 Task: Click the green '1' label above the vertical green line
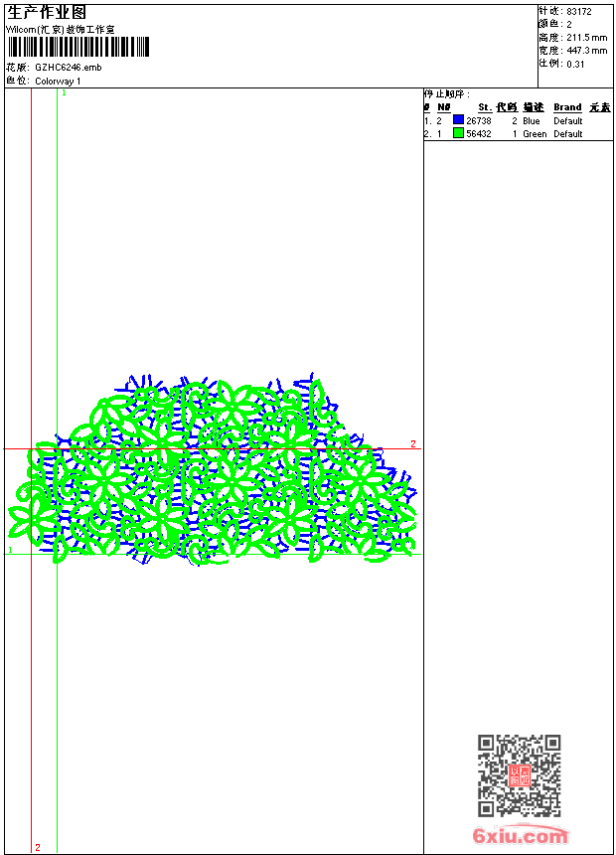click(64, 93)
